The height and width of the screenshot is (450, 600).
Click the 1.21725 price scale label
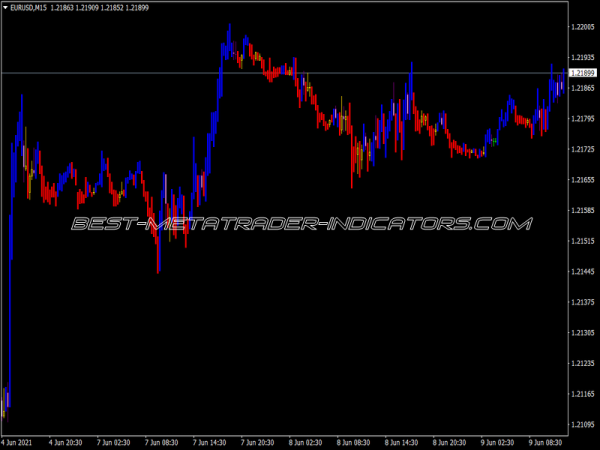click(x=582, y=149)
